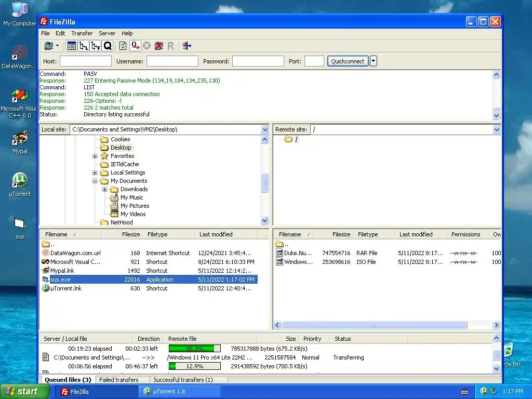This screenshot has width=532, height=399.
Task: Click µTorrent desktop icon
Action: point(20,185)
